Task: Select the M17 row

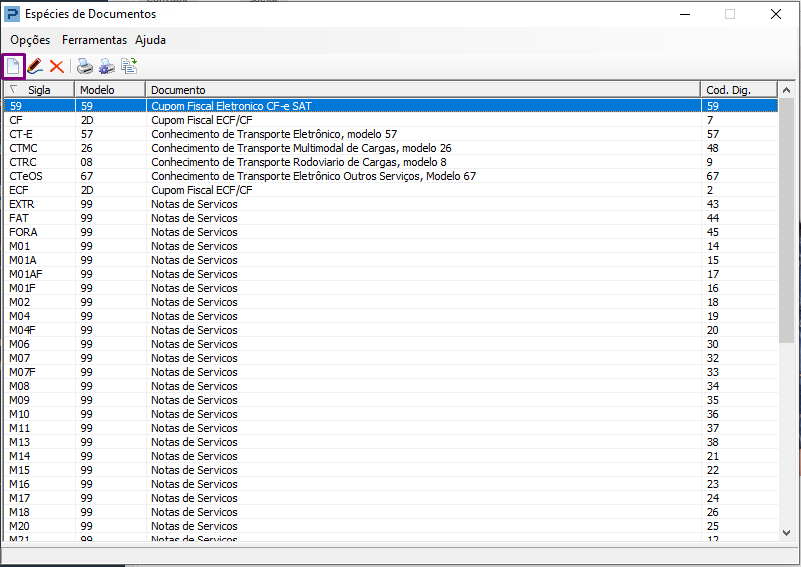Action: (x=391, y=498)
